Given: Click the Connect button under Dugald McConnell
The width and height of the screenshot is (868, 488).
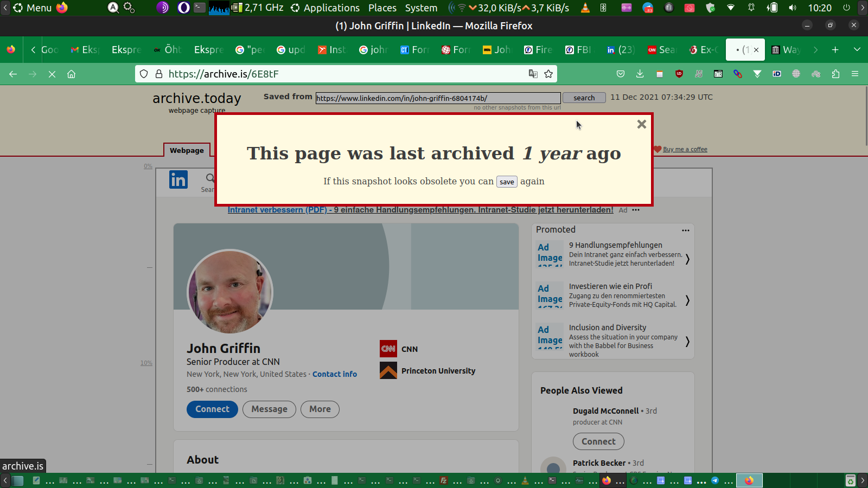Looking at the screenshot, I should click(598, 441).
